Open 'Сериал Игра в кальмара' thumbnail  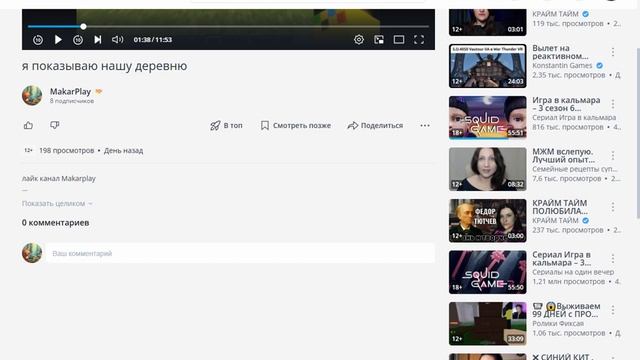(x=487, y=272)
